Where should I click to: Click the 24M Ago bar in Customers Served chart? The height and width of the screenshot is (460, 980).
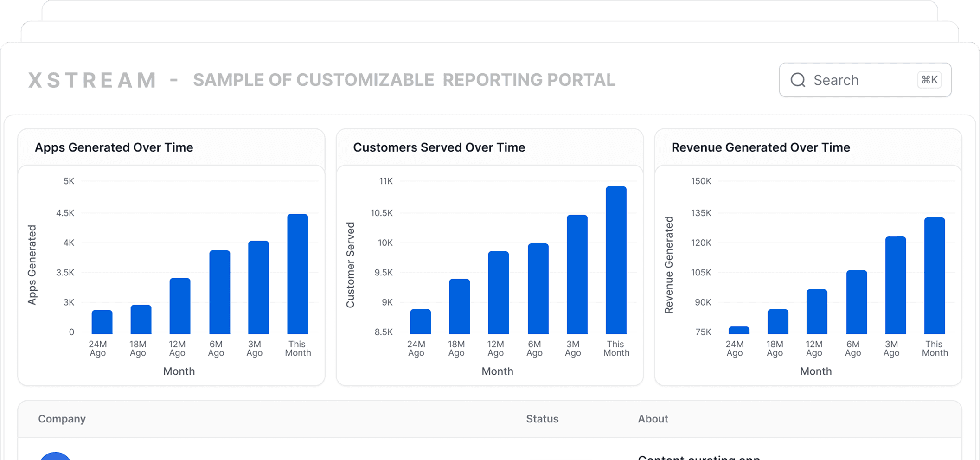[x=421, y=321]
